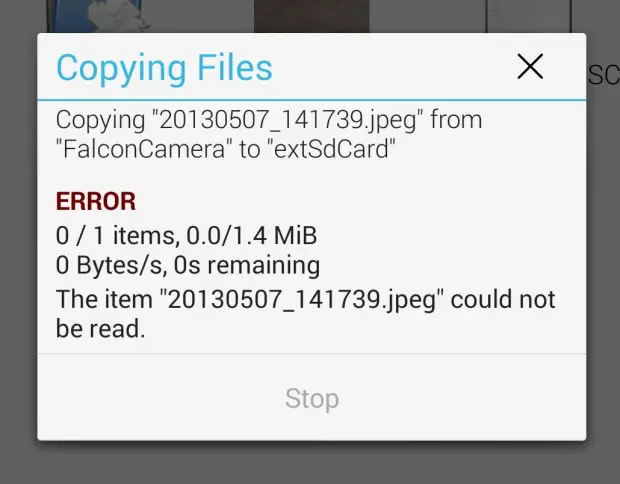Click the blue divider under the title
The image size is (620, 484).
312,100
